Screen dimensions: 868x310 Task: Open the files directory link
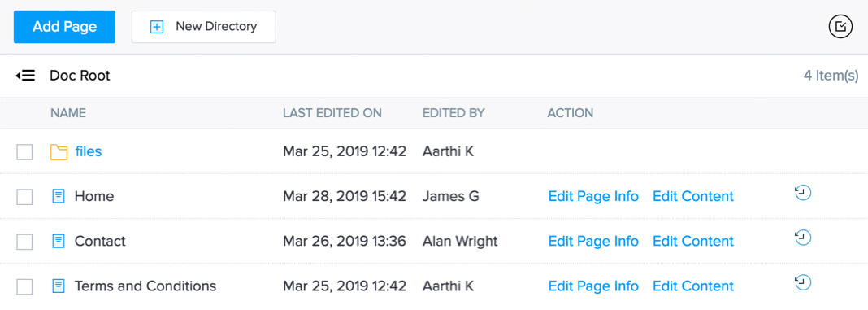[89, 151]
